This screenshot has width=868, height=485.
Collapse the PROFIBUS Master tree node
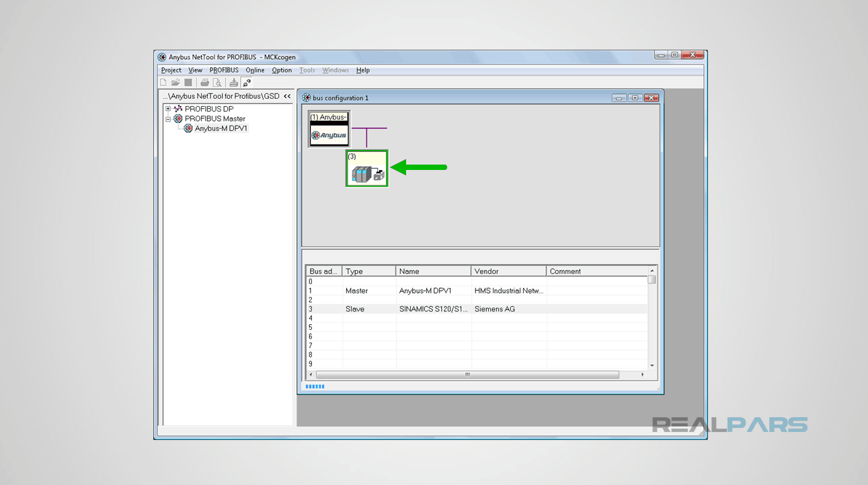[x=168, y=118]
